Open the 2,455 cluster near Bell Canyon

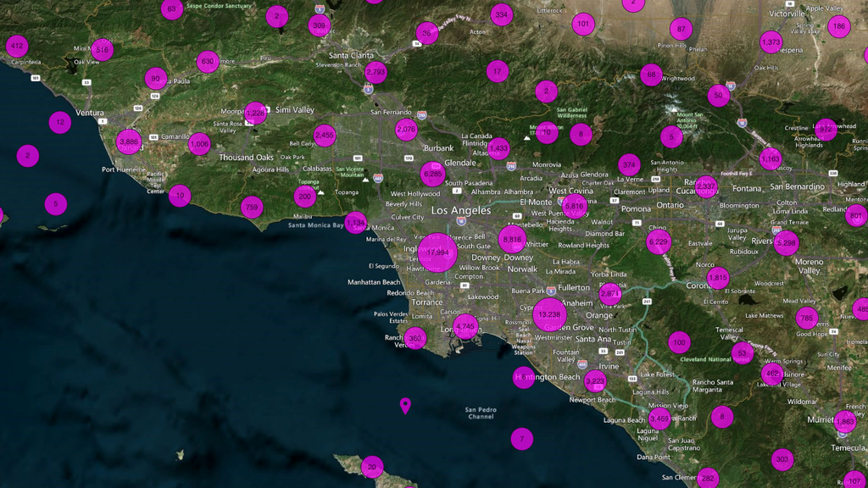click(x=325, y=135)
